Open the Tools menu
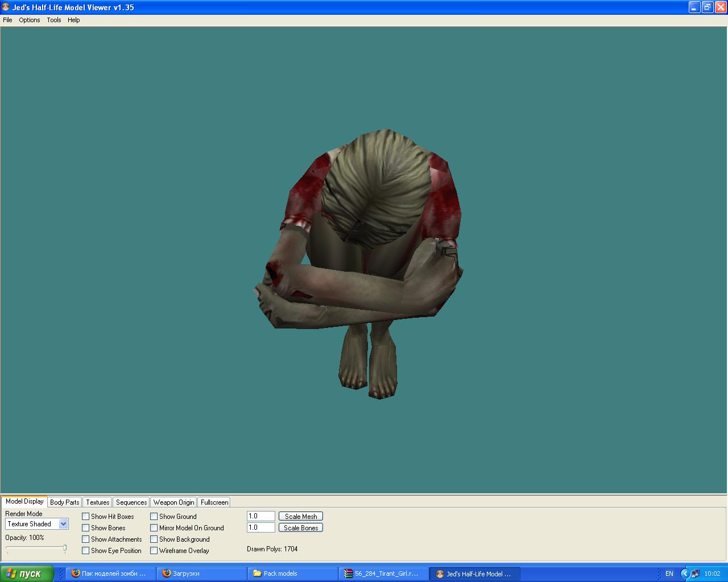728x582 pixels. 54,20
